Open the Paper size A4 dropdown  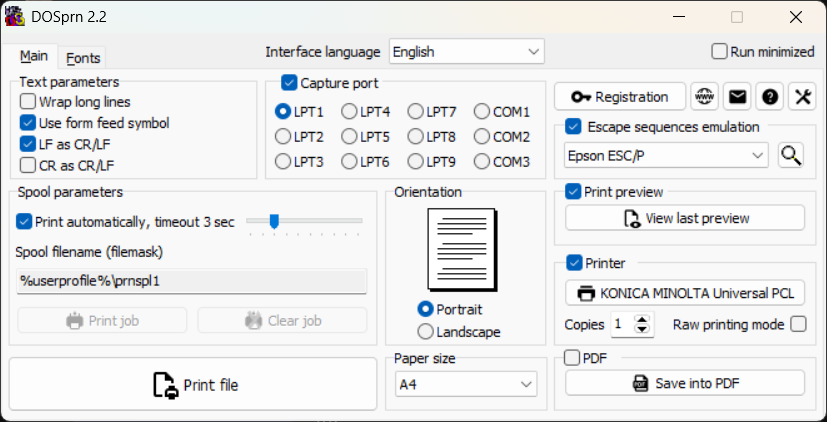(466, 384)
